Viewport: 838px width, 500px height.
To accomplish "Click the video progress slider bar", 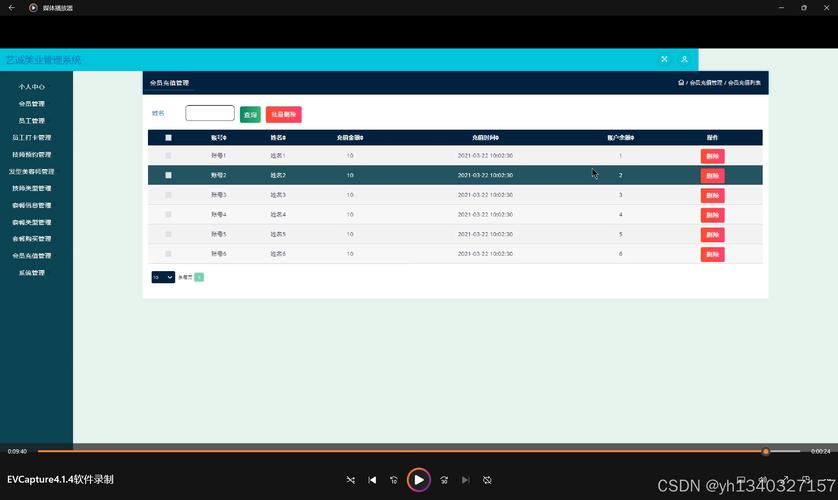I will (x=400, y=451).
